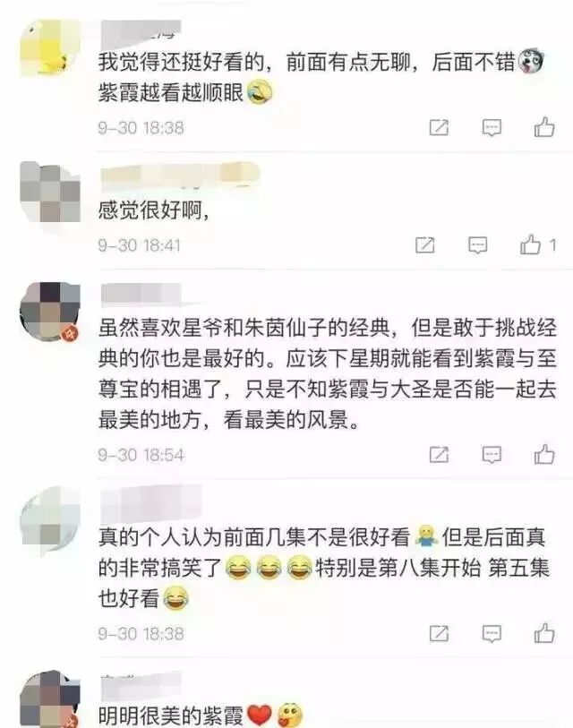Reply to the comment about 非常搞笑了
This screenshot has width=573, height=728.
[x=492, y=633]
